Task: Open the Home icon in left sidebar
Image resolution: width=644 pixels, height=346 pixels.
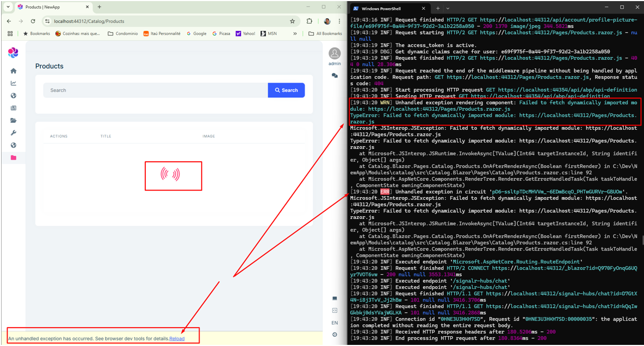Action: (x=14, y=71)
